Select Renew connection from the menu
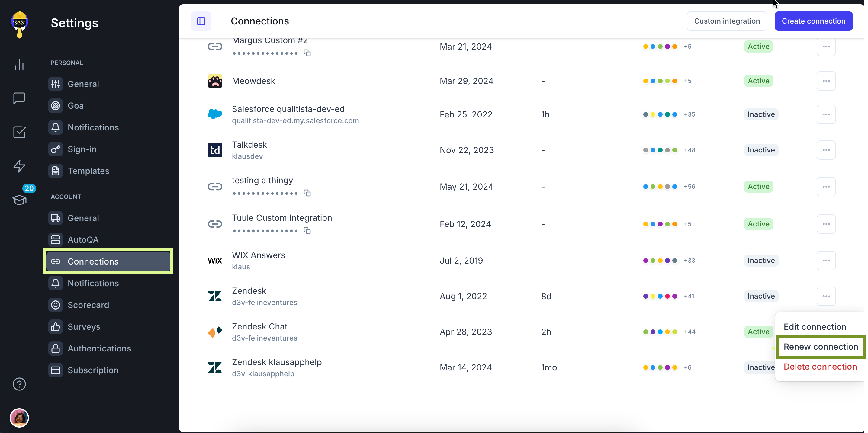The width and height of the screenshot is (868, 433). [820, 347]
